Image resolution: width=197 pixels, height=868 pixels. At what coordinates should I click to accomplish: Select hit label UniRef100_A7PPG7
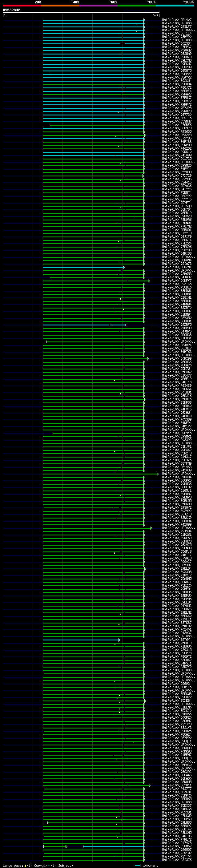[177, 47]
